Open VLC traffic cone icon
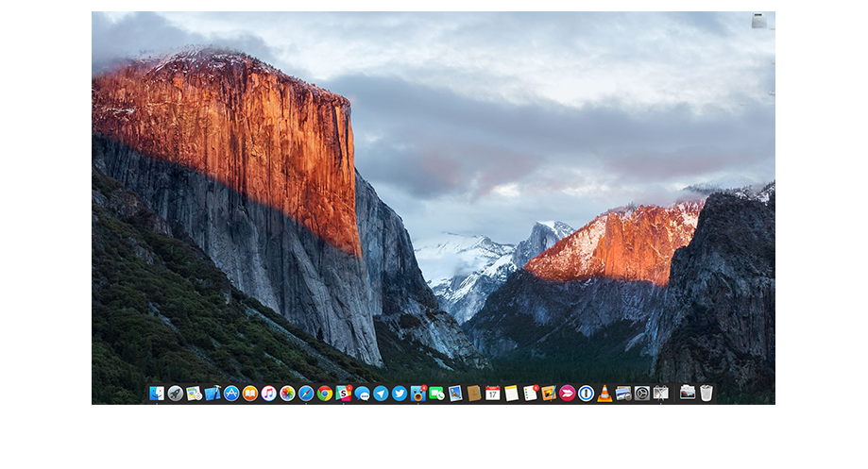The height and width of the screenshot is (469, 868). pyautogui.click(x=604, y=394)
